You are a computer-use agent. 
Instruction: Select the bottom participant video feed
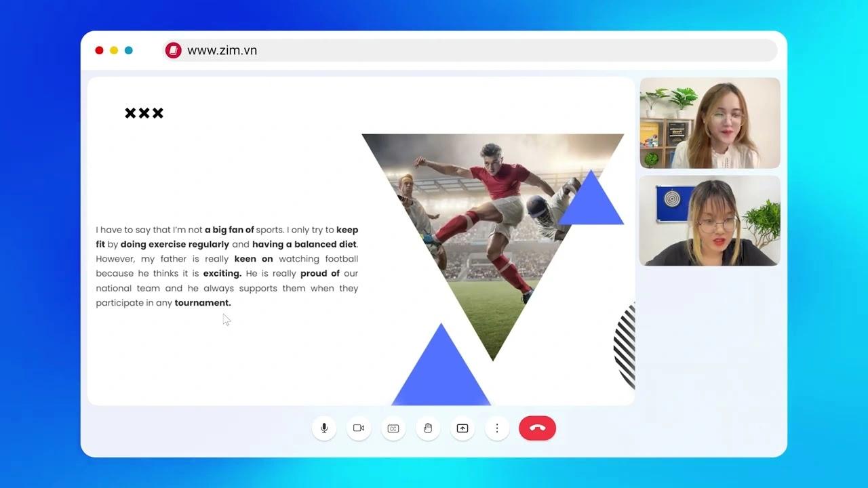click(x=709, y=220)
